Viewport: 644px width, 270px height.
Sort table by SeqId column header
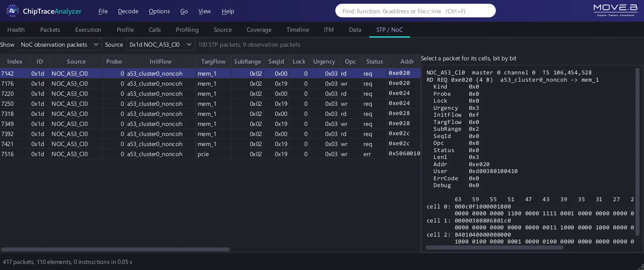[x=277, y=62]
